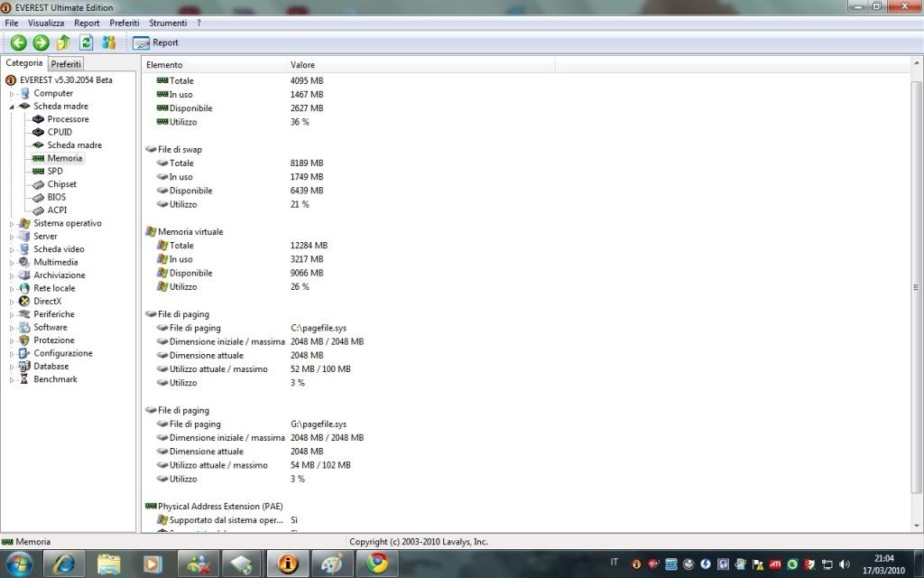Expand the Computer tree node

[x=13, y=94]
